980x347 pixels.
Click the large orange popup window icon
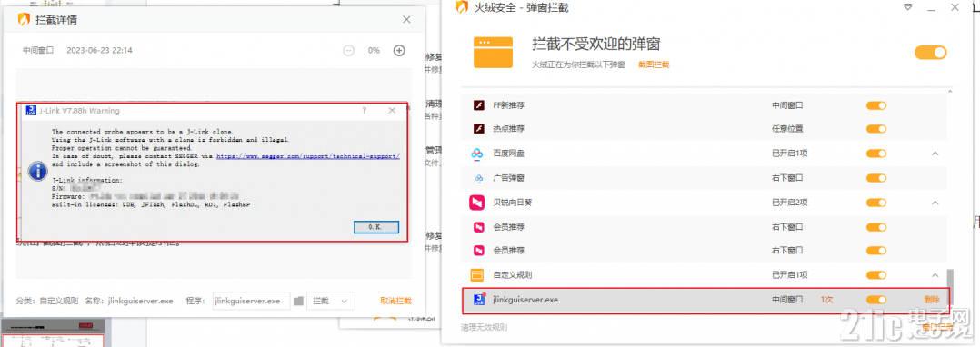coord(493,53)
